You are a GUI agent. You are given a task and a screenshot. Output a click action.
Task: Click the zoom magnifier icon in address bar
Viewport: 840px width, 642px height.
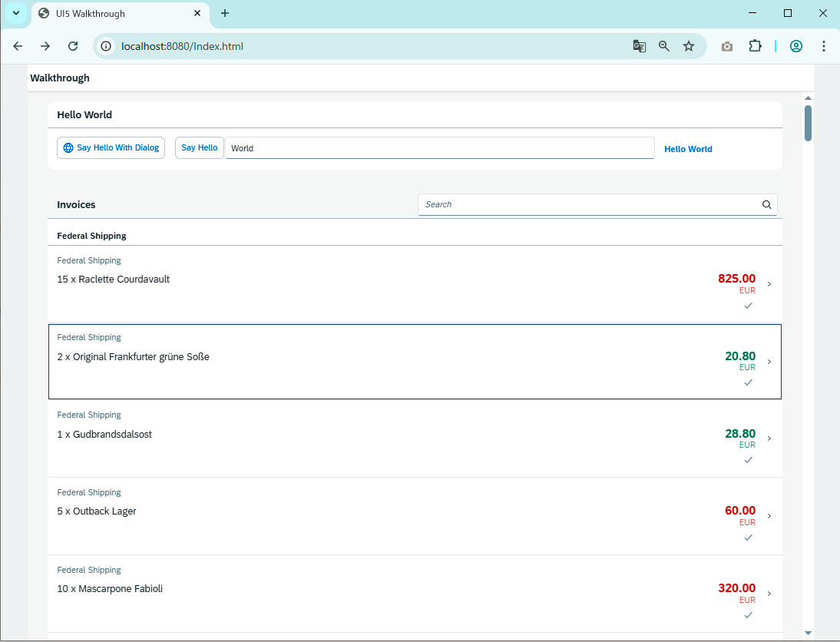(663, 46)
